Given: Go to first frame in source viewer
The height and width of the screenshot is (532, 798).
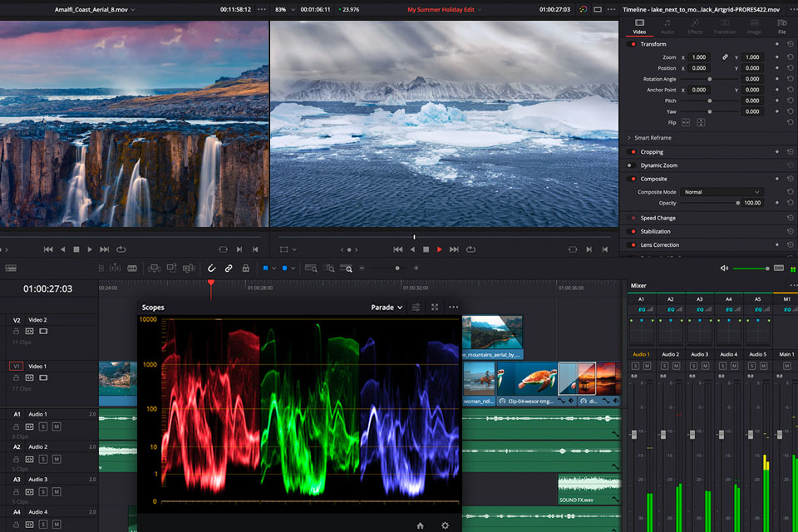Looking at the screenshot, I should coord(48,249).
